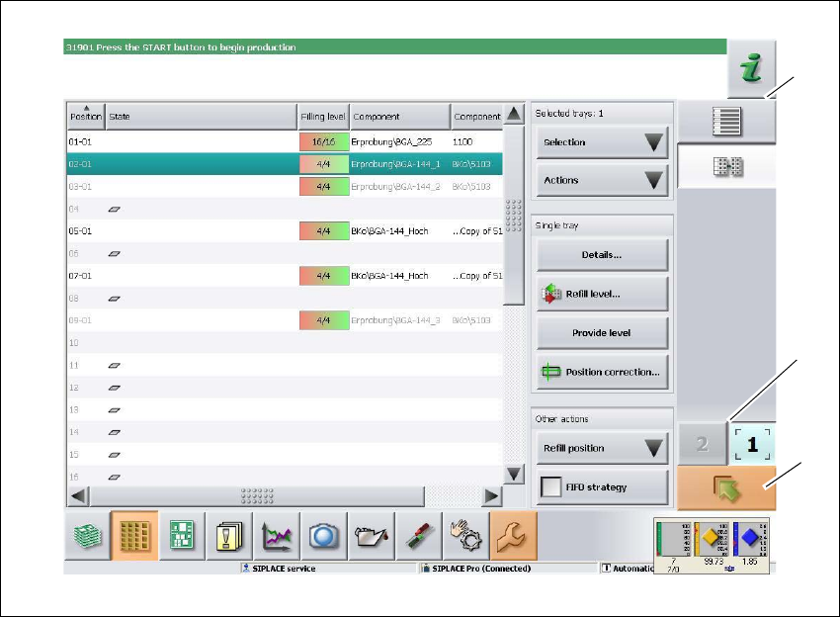Image resolution: width=840 pixels, height=617 pixels.
Task: Click the green arrow button
Action: click(726, 488)
